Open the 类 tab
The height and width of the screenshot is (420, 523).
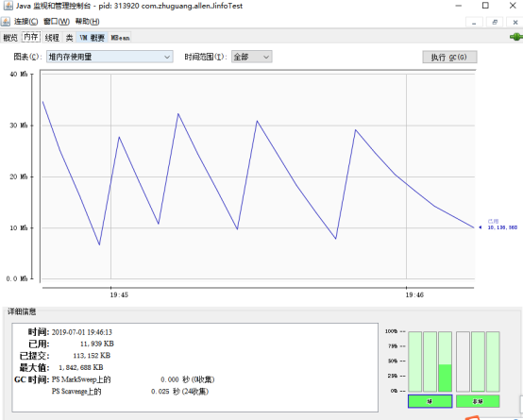pos(69,38)
